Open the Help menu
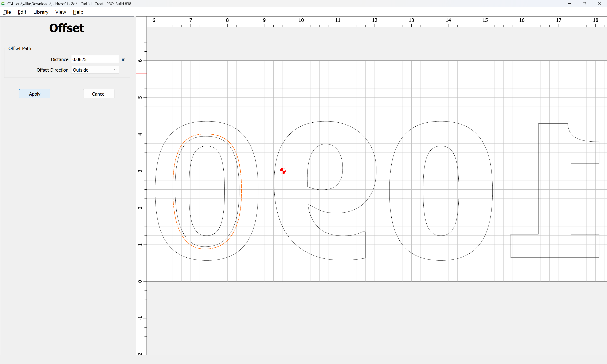The height and width of the screenshot is (364, 607). [78, 12]
